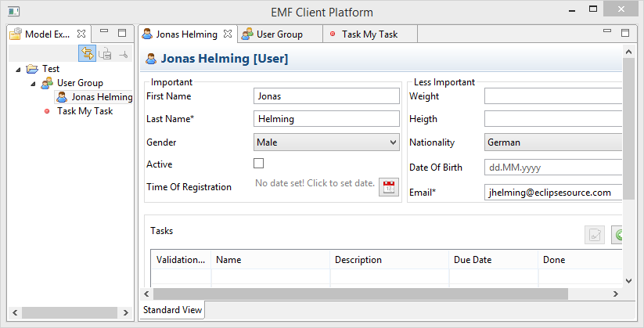This screenshot has height=328, width=644.
Task: Click the editor vertical scrollbar thumb
Action: tap(629, 129)
